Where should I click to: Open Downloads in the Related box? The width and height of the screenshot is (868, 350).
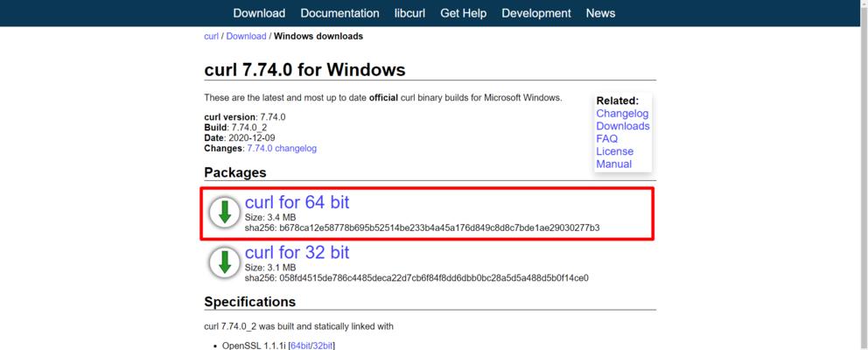coord(623,126)
